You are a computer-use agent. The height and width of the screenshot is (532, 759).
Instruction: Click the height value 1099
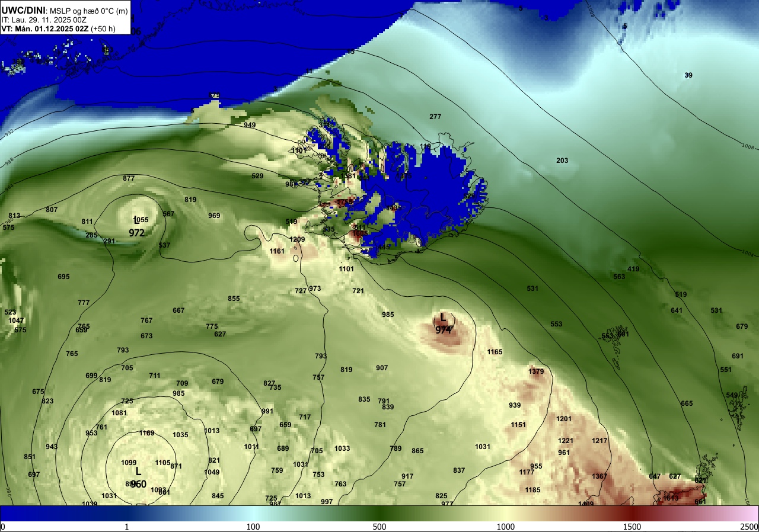tap(129, 463)
